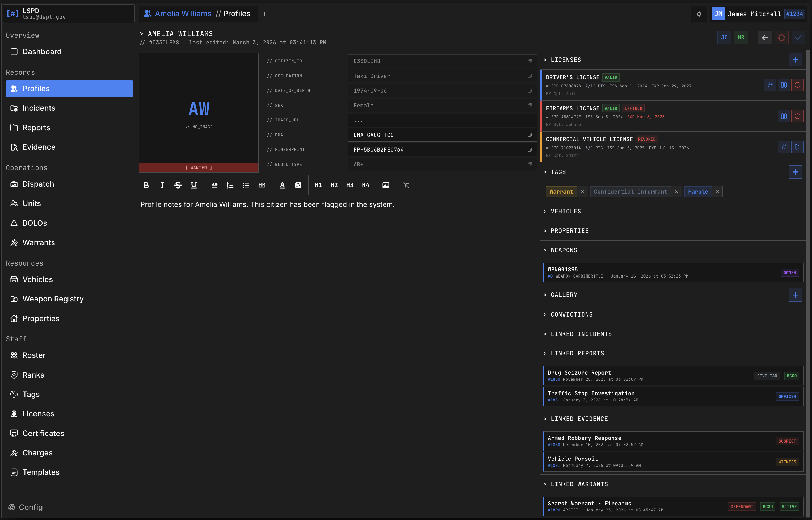812x520 pixels.
Task: Open the text highlight color picker
Action: [x=298, y=185]
